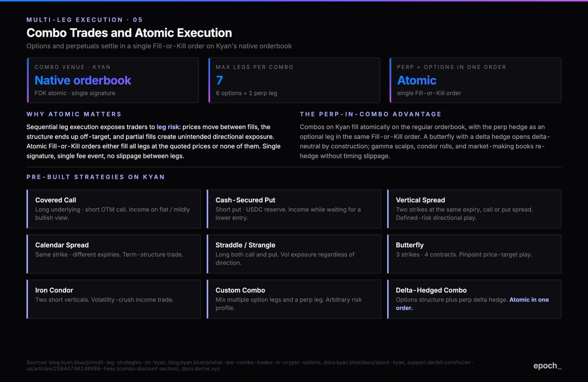Click 'PRE-BUILT STRATEGIES ON KYAN' heading
This screenshot has height=382, width=588.
pos(96,177)
